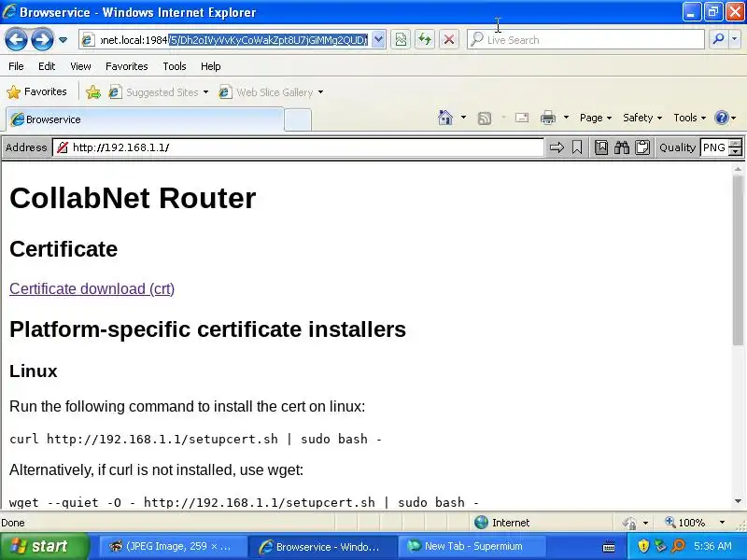Click the Live Search magnifier button

(x=718, y=39)
